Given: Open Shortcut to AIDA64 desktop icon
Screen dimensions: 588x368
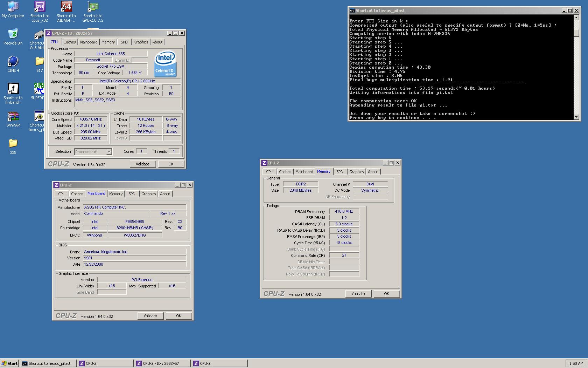Looking at the screenshot, I should 66,12.
